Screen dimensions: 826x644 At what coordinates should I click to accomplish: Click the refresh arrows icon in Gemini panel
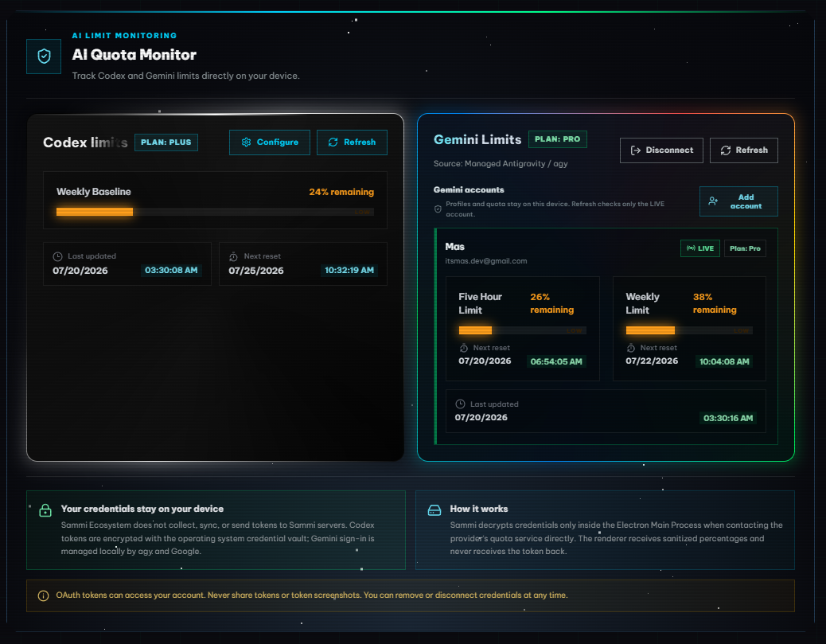point(726,150)
